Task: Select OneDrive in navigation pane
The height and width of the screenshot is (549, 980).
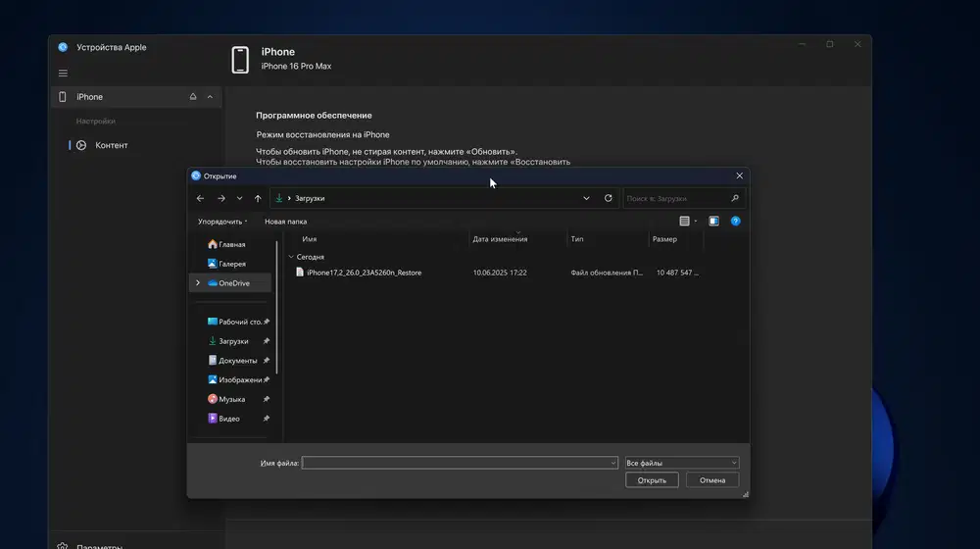Action: [230, 283]
